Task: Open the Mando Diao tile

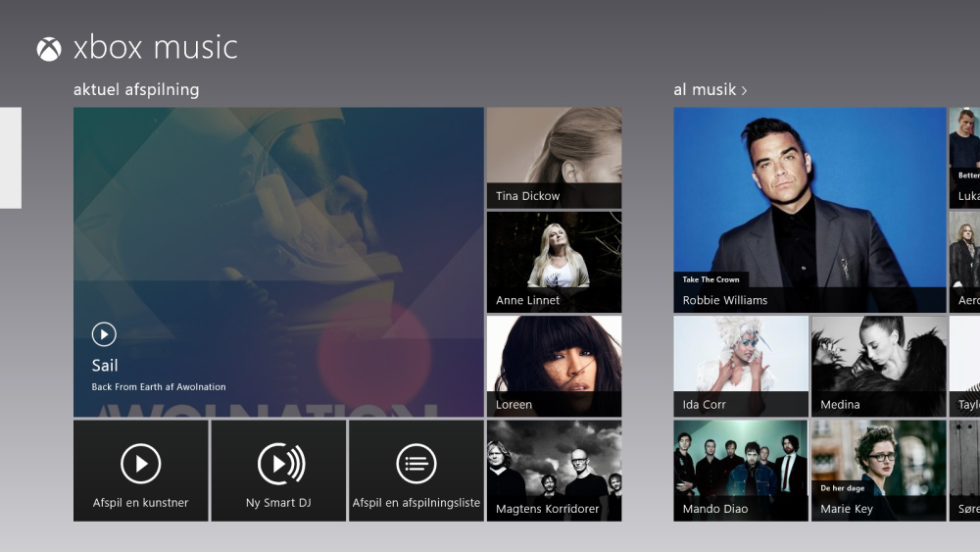Action: [x=741, y=471]
